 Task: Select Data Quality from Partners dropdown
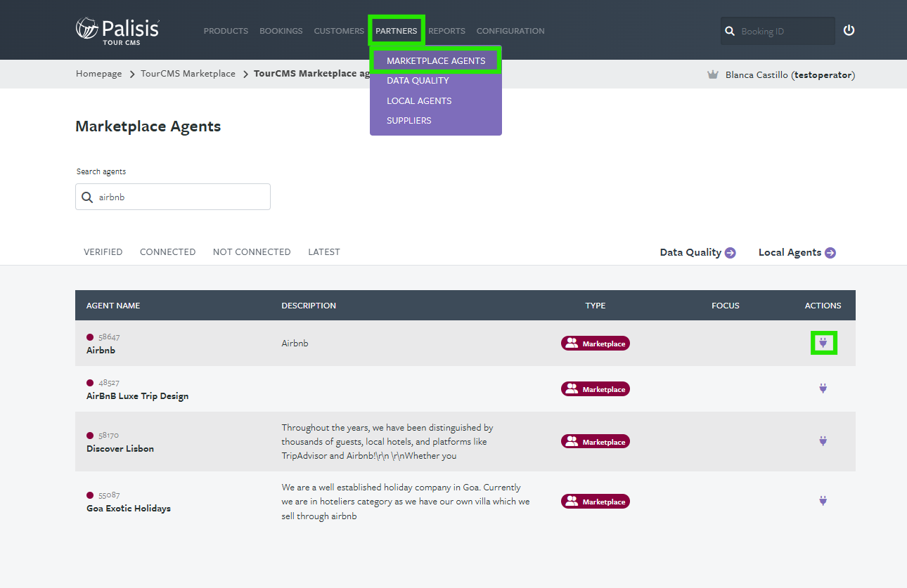418,81
